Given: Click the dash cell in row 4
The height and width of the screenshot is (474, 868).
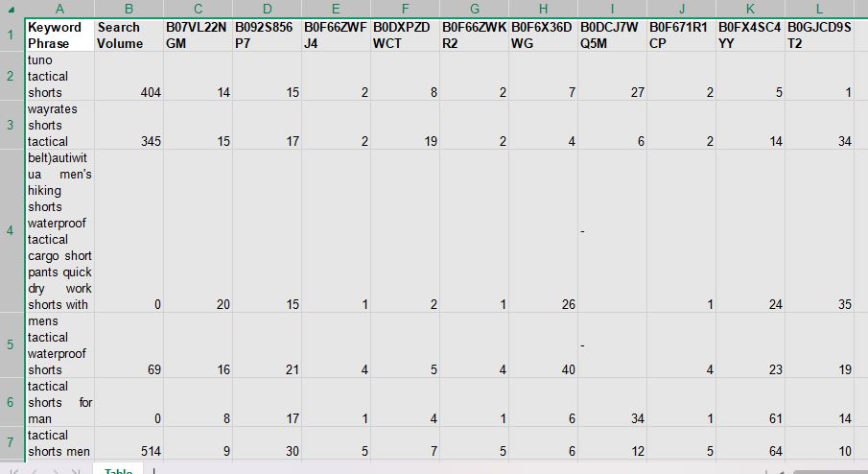Looking at the screenshot, I should coord(612,230).
